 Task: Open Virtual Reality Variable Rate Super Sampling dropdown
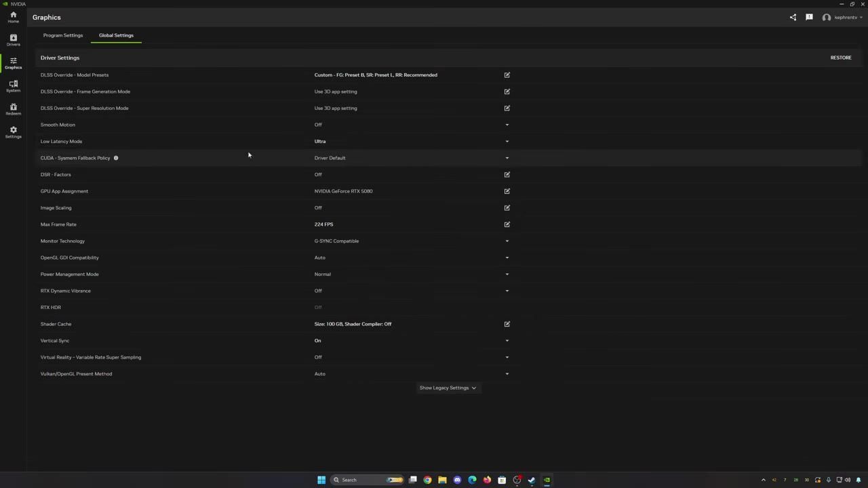(x=507, y=357)
